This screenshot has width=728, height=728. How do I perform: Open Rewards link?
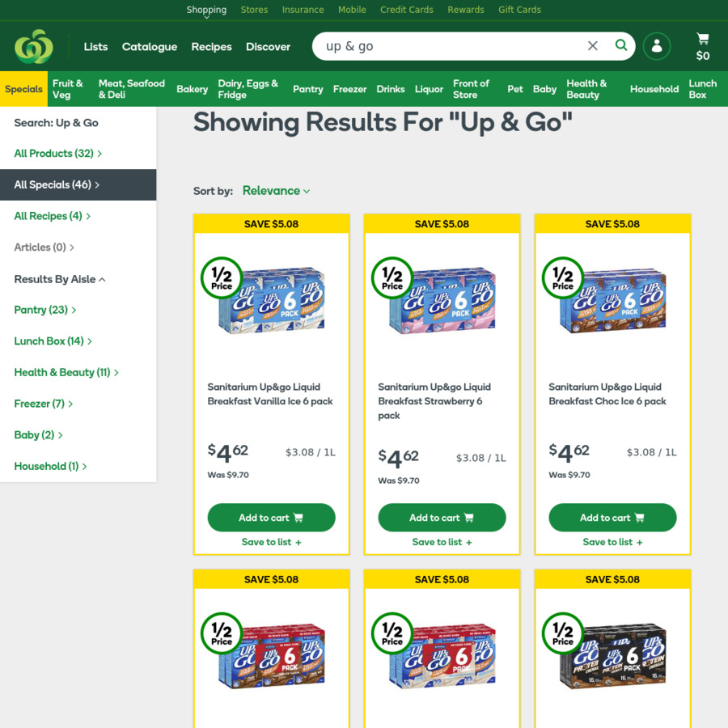(466, 10)
